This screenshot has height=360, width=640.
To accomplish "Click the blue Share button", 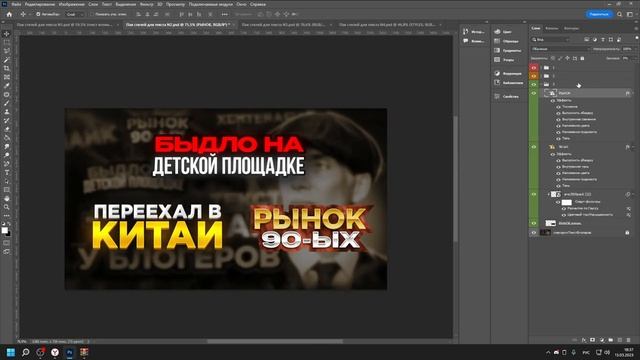I will pyautogui.click(x=599, y=14).
